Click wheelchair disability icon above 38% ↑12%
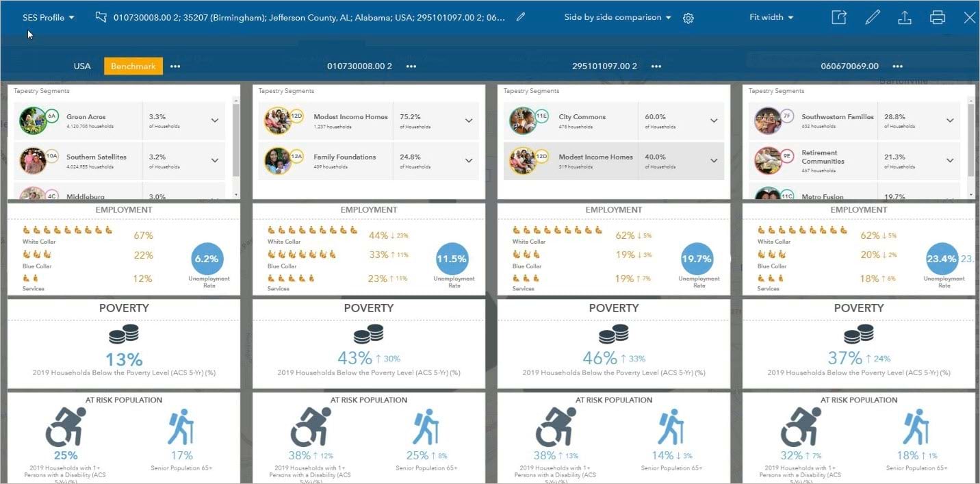This screenshot has width=980, height=484. (311, 426)
